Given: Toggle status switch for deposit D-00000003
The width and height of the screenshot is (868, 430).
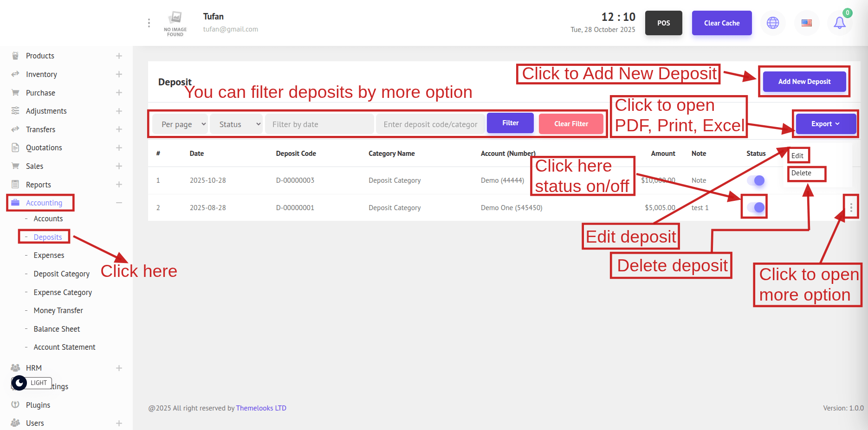Looking at the screenshot, I should coord(756,180).
